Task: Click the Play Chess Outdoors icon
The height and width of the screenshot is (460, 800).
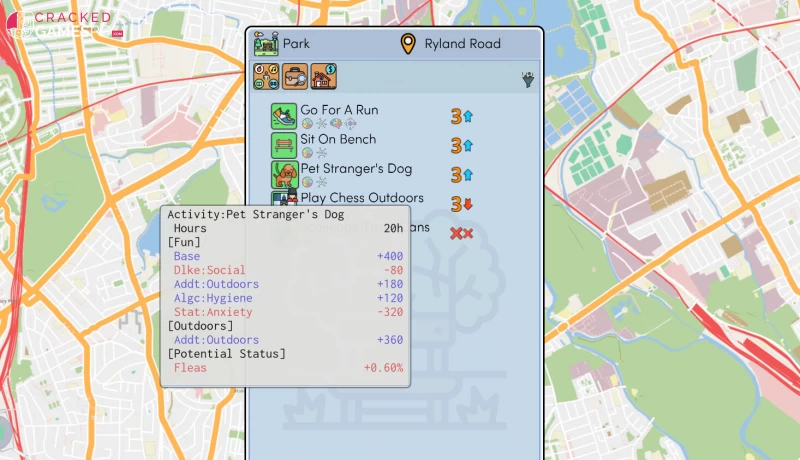Action: [281, 199]
